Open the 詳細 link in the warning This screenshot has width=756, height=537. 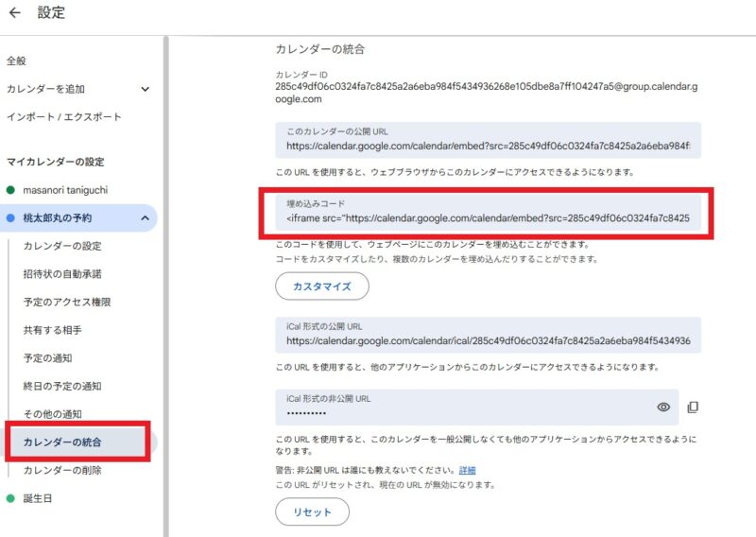(x=467, y=470)
